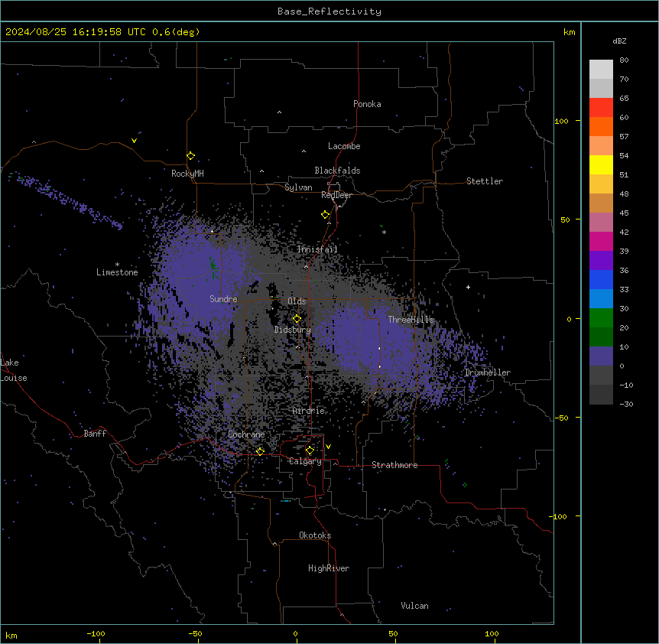
Task: Select the ThreeHills label
Action: 411,320
